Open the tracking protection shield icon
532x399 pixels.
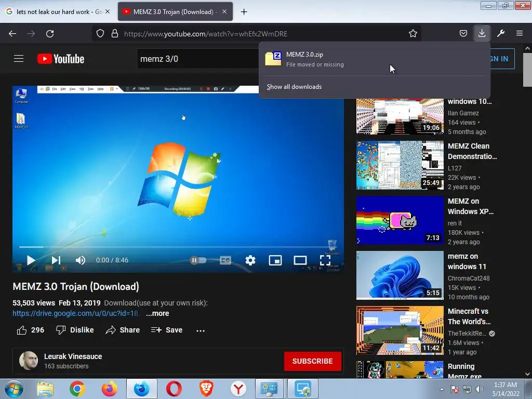(x=100, y=33)
